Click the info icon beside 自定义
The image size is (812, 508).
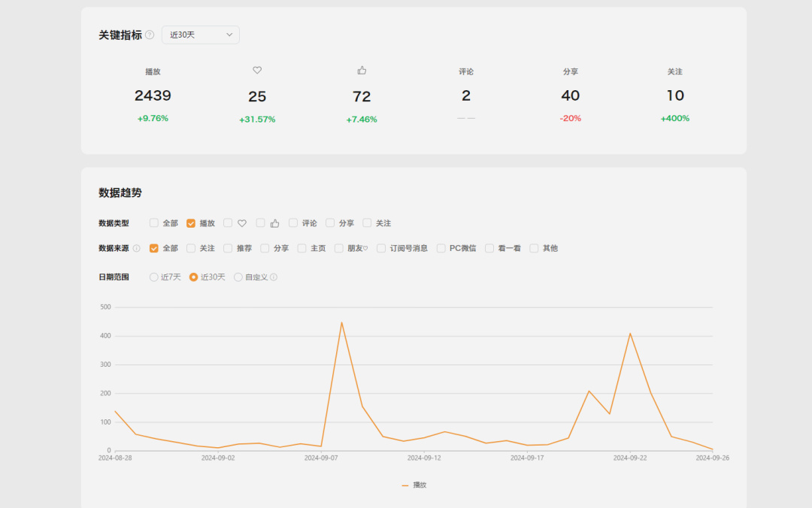click(x=274, y=277)
